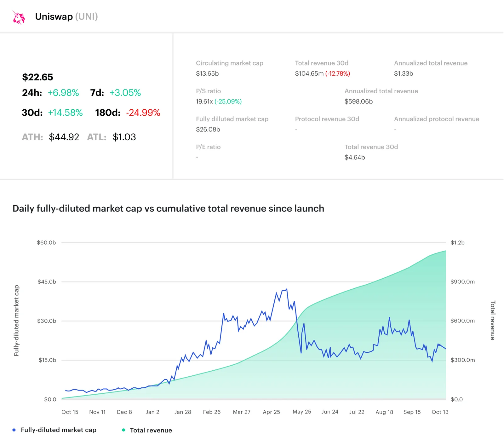
Task: Click the Mar 27 date on the x-axis
Action: pyautogui.click(x=242, y=412)
